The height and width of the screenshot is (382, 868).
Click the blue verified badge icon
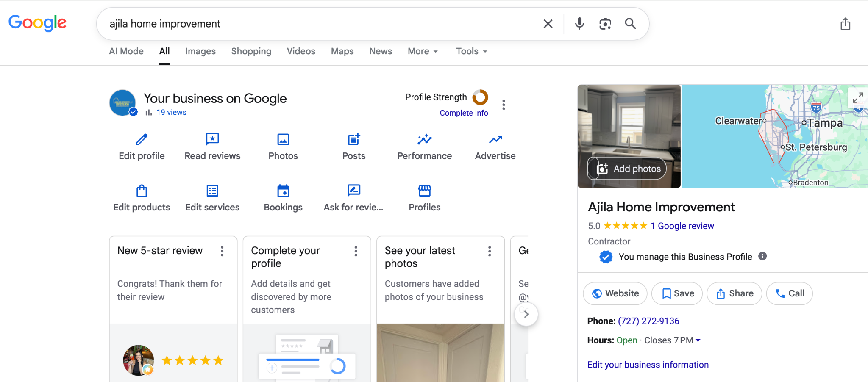(x=606, y=257)
